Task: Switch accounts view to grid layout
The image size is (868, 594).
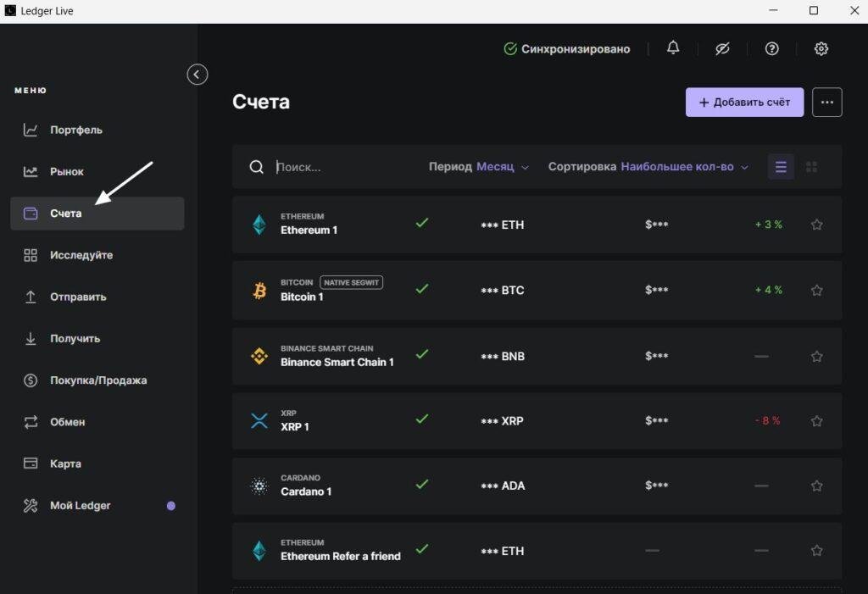Action: (811, 166)
